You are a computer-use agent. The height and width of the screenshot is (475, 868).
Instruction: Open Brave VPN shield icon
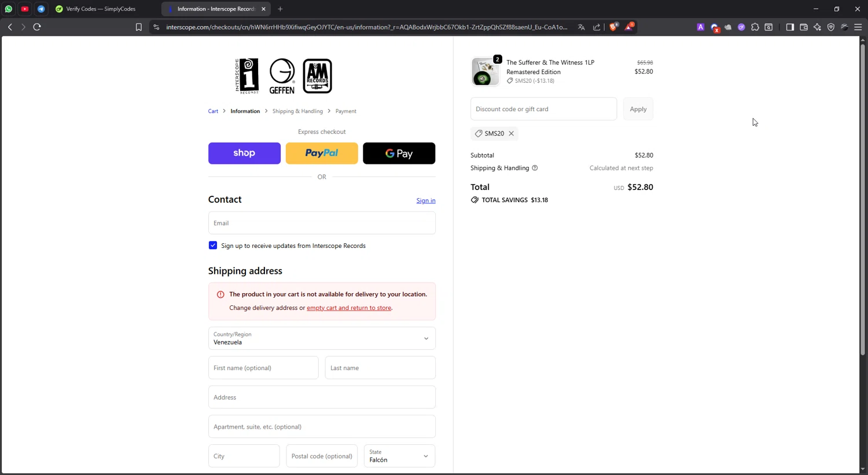(x=831, y=27)
